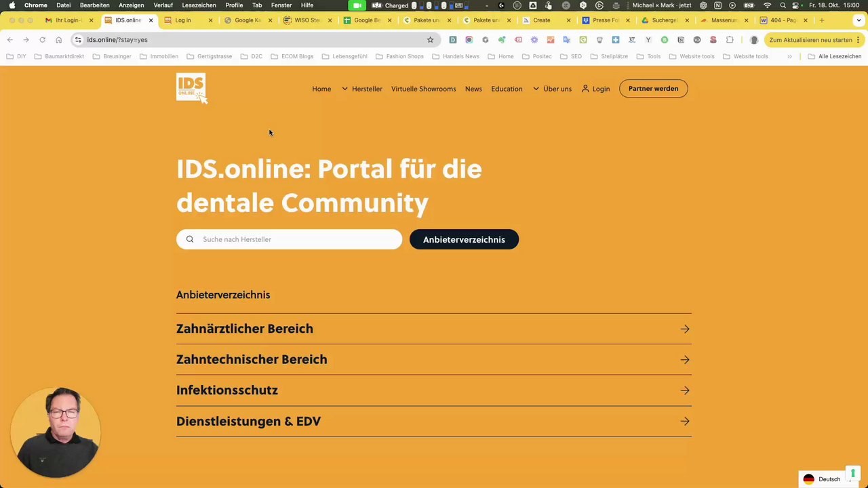The image size is (868, 488).
Task: Open the DIY bookmarks folder
Action: pyautogui.click(x=16, y=56)
